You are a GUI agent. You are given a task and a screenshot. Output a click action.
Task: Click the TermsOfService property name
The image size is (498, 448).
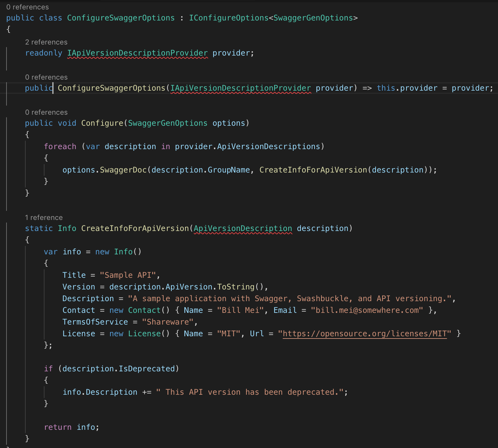point(95,322)
